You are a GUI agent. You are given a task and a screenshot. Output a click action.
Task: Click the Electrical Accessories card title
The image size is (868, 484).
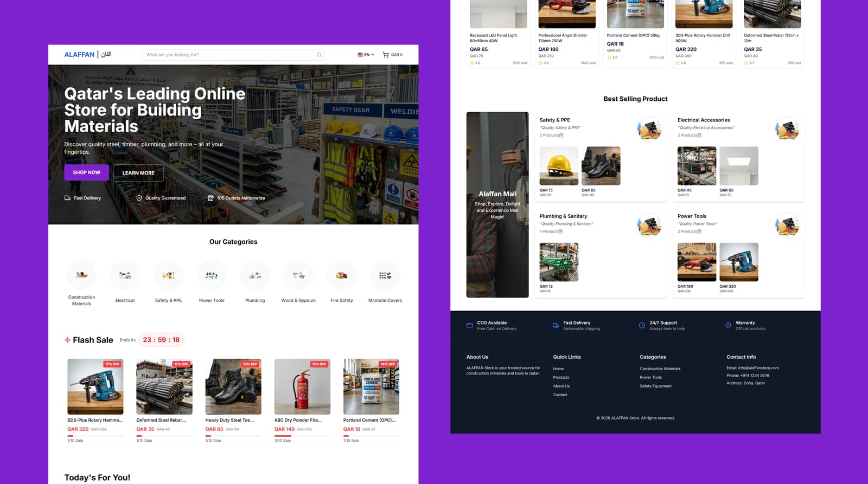[704, 120]
